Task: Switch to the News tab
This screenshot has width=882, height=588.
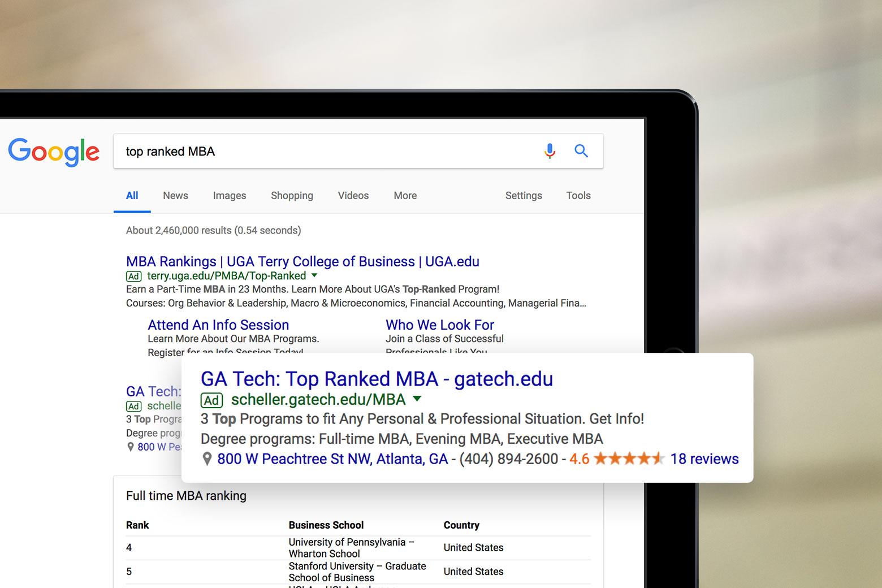Action: (x=175, y=196)
